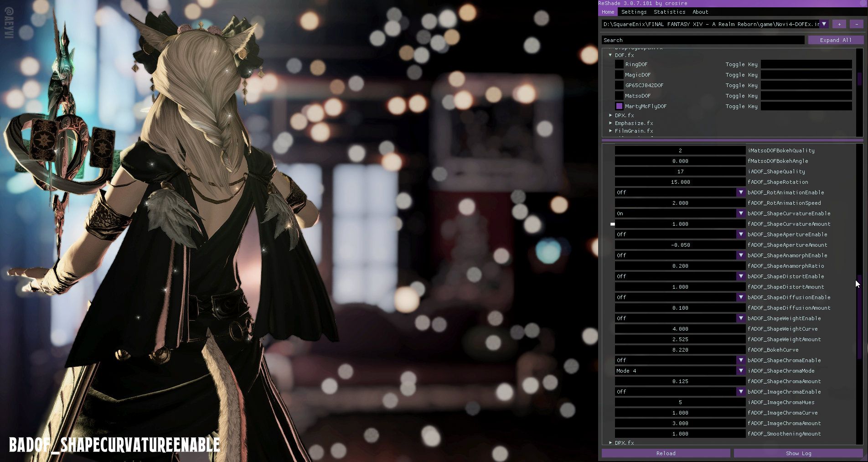Open bADOF_ShapeAnamorphEnable dropdown
Viewport: 868px width, 462px height.
tap(680, 255)
